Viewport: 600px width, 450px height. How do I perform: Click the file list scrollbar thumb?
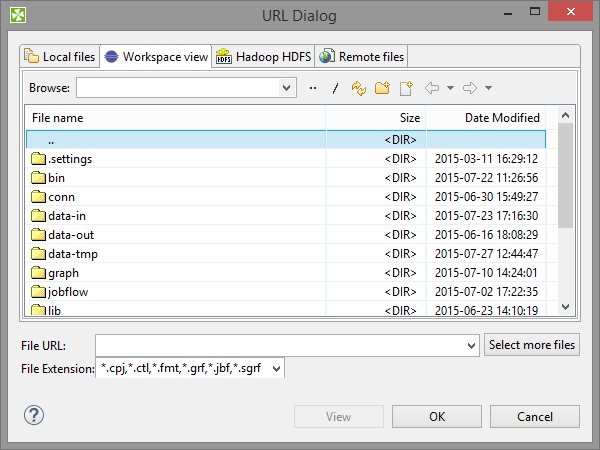[566, 175]
